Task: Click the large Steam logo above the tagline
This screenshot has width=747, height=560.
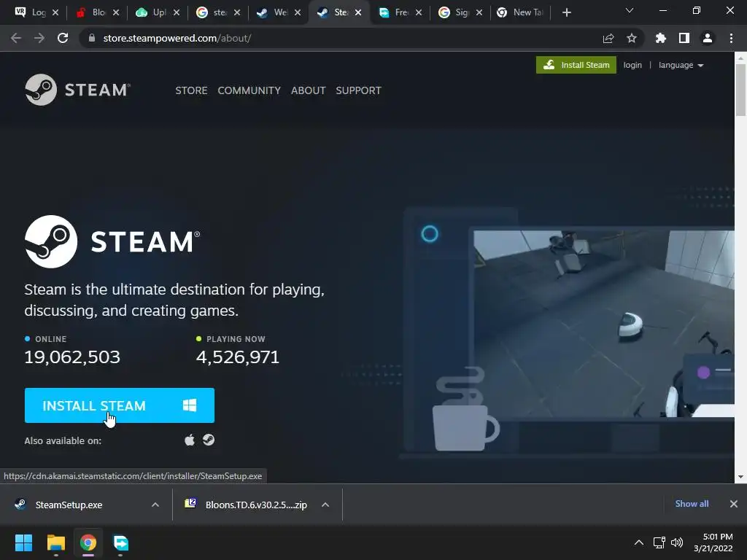Action: 112,241
